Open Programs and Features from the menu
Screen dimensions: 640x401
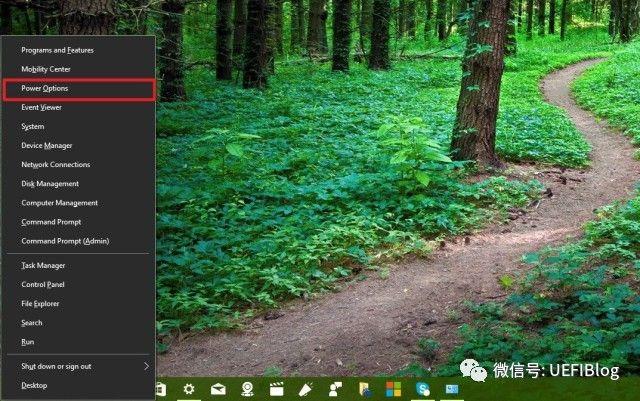pyautogui.click(x=78, y=50)
